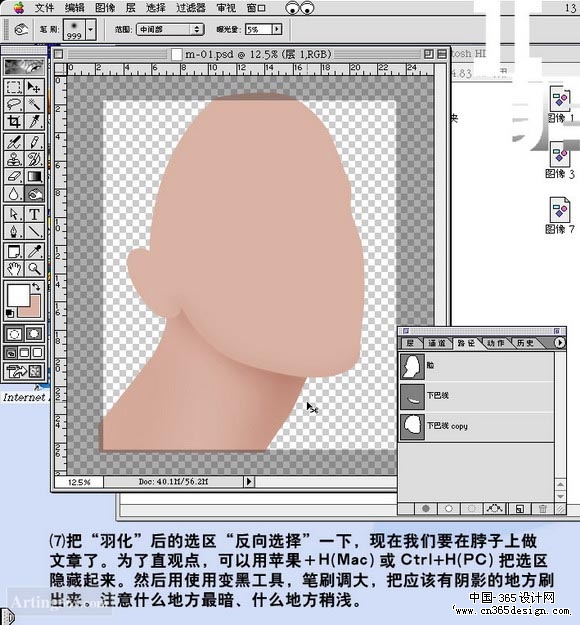Pick the Eraser tool
580x625 pixels.
[x=14, y=176]
